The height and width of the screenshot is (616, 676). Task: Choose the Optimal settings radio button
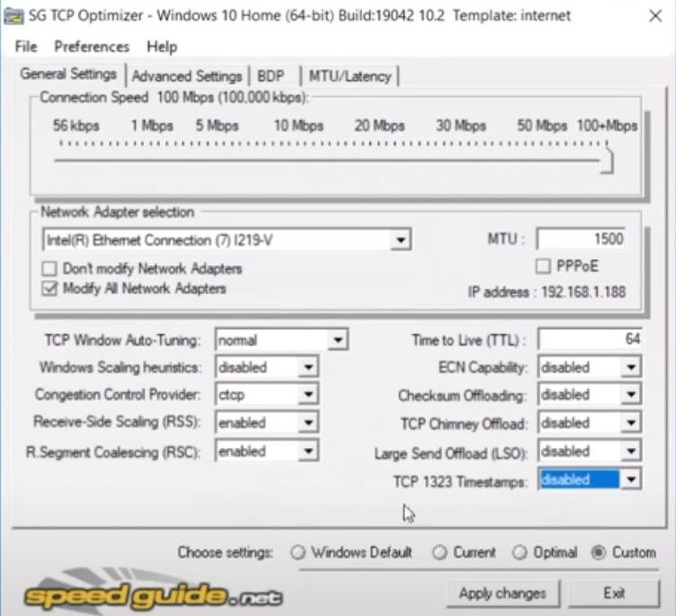[520, 553]
